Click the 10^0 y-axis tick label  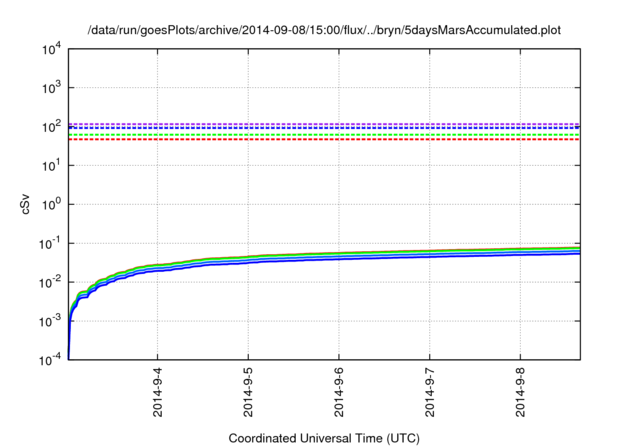click(51, 204)
